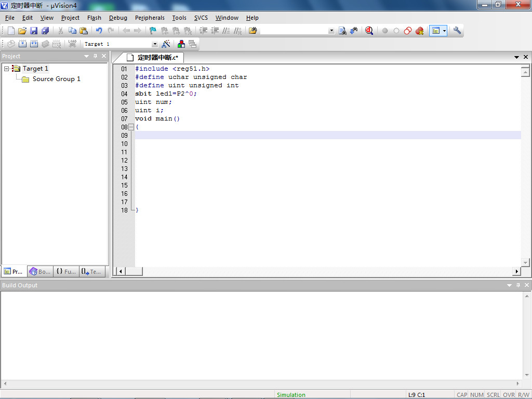The width and height of the screenshot is (532, 399).
Task: Build target with the single-arrow build icon
Action: coord(22,44)
